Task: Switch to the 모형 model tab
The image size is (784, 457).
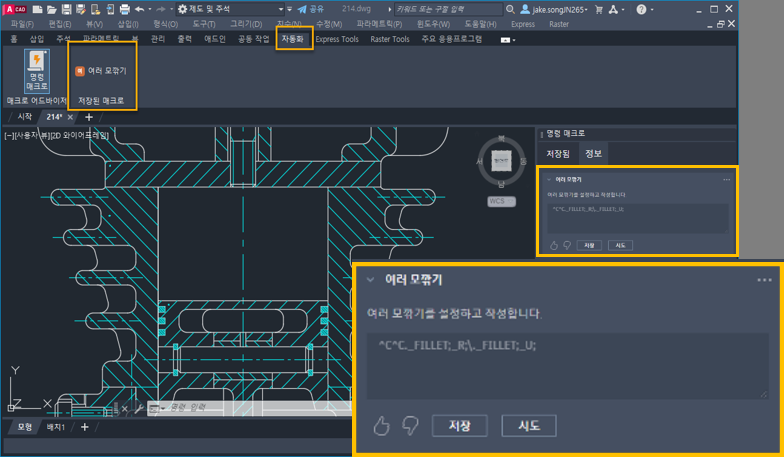Action: [24, 426]
